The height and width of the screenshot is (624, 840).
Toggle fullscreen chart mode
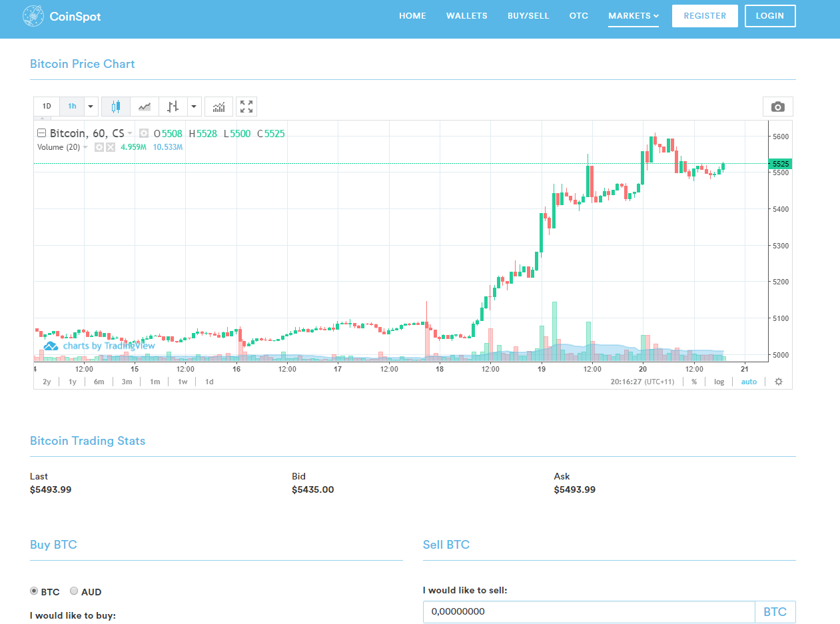point(246,107)
